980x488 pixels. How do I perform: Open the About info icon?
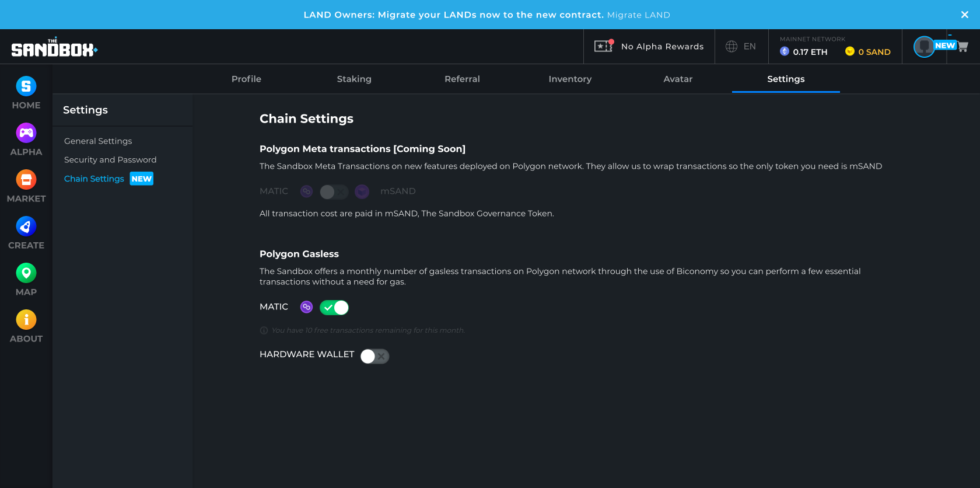point(26,320)
